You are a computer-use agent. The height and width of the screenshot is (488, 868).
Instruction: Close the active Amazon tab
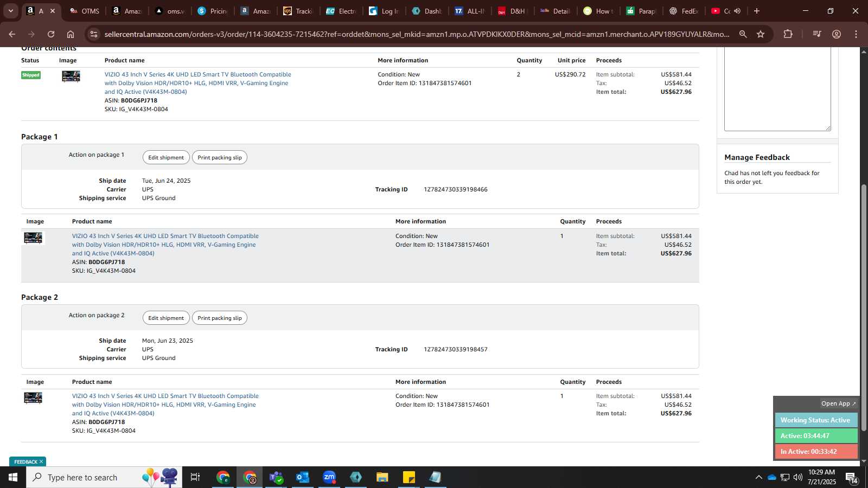pos(53,11)
